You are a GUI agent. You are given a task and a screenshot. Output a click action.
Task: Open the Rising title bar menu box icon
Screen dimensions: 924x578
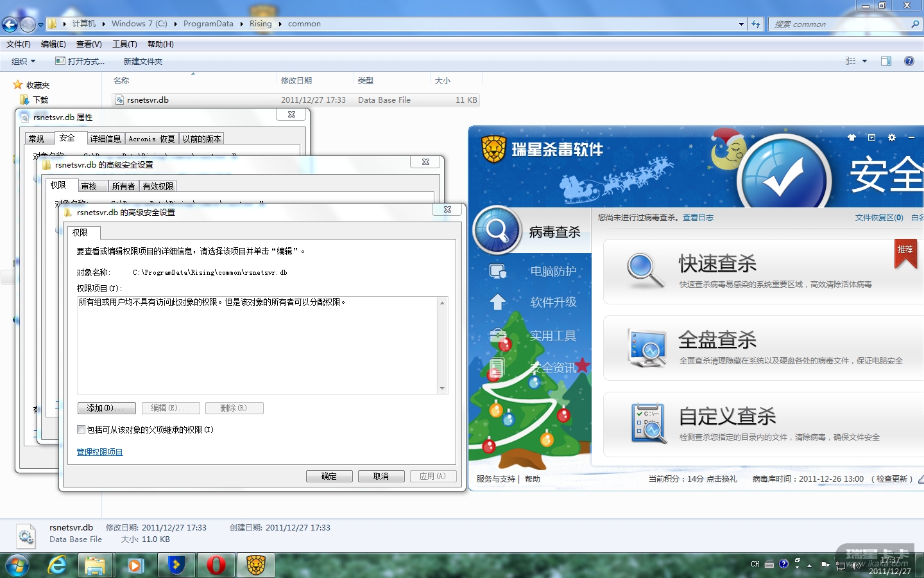(x=871, y=137)
